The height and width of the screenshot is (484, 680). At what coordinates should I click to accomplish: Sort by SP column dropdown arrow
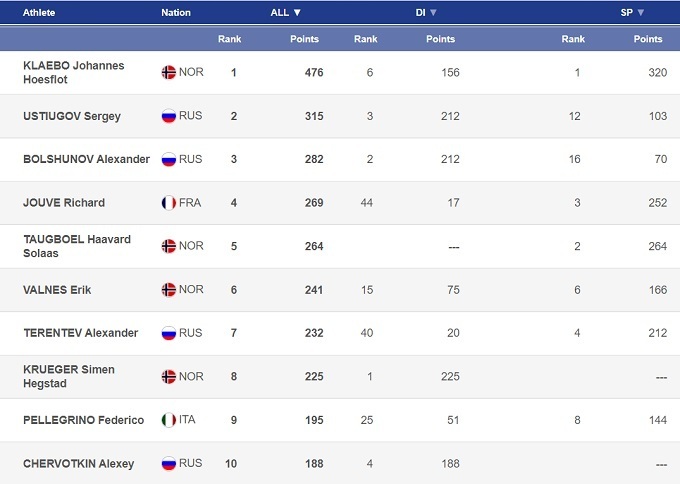tap(640, 13)
